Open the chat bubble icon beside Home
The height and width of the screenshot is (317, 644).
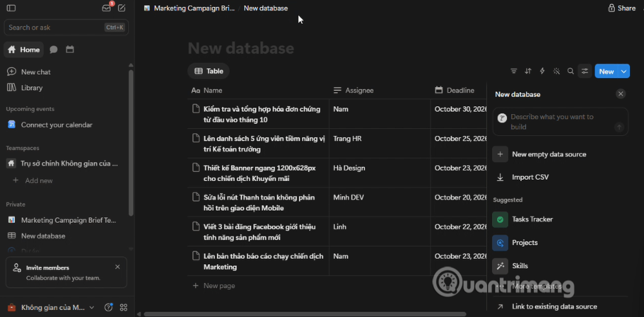tap(53, 50)
